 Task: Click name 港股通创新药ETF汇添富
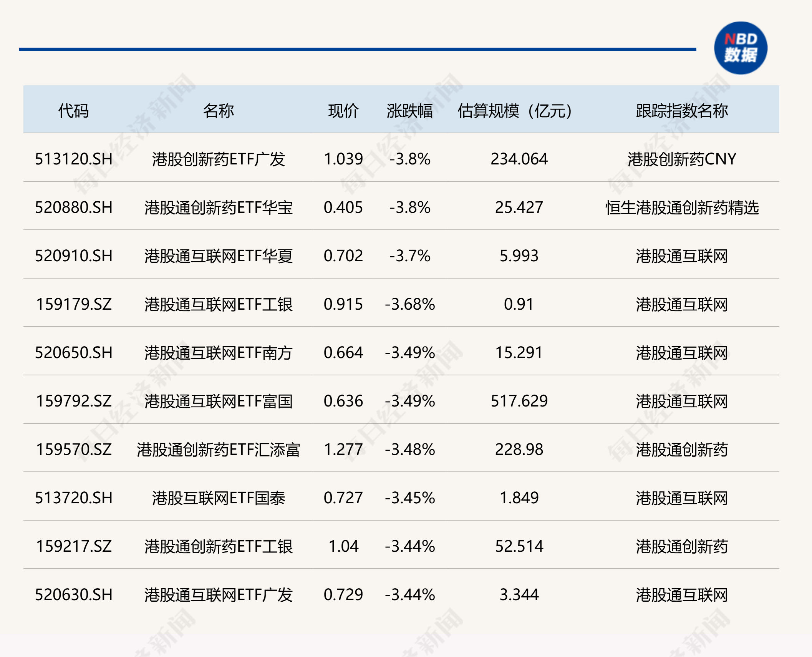click(219, 450)
